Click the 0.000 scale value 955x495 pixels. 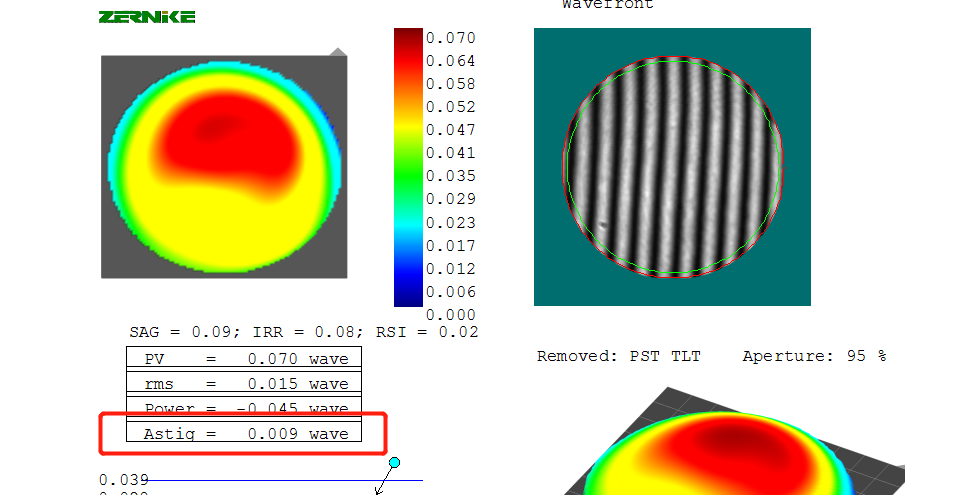point(451,315)
